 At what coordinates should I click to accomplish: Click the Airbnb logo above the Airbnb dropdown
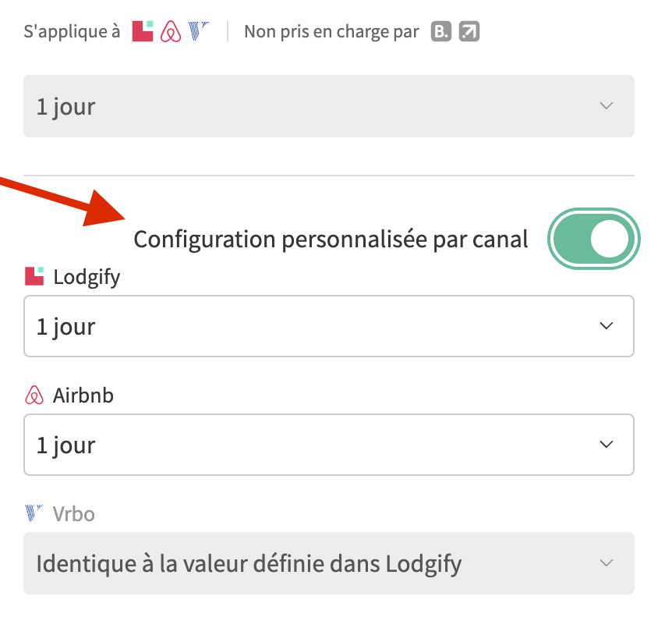[34, 396]
